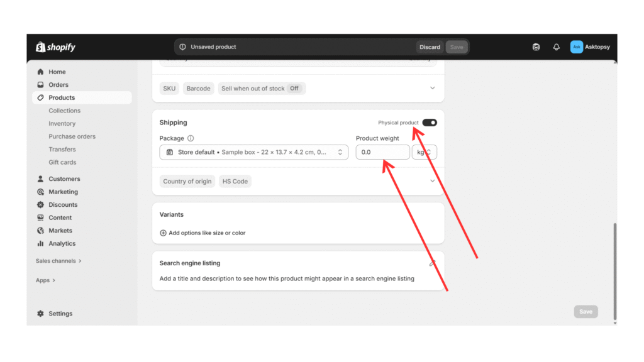Click the Package info circle icon
Viewport: 644px width, 362px height.
tap(191, 138)
